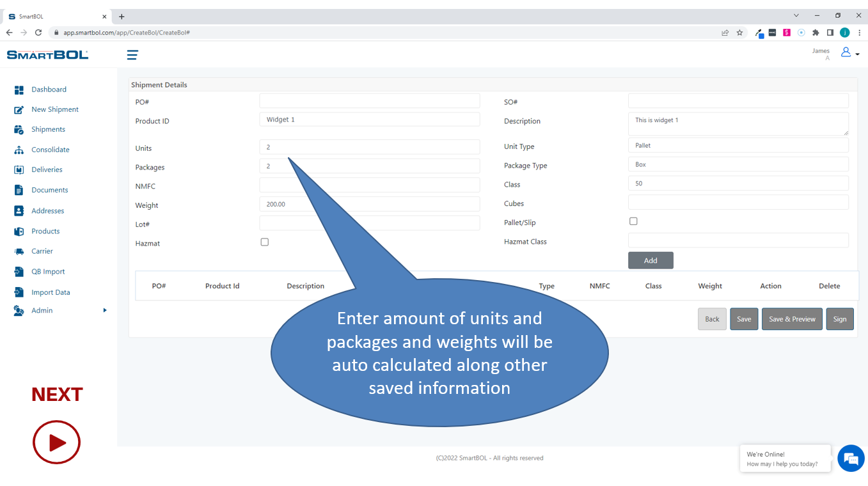Click the Add button
This screenshot has height=486, width=868.
click(x=651, y=260)
